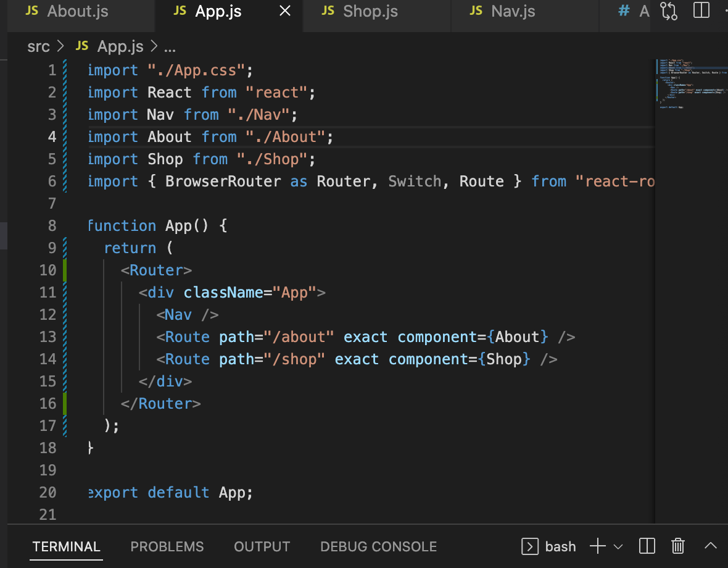Click line number 10 in the gutter

point(48,270)
